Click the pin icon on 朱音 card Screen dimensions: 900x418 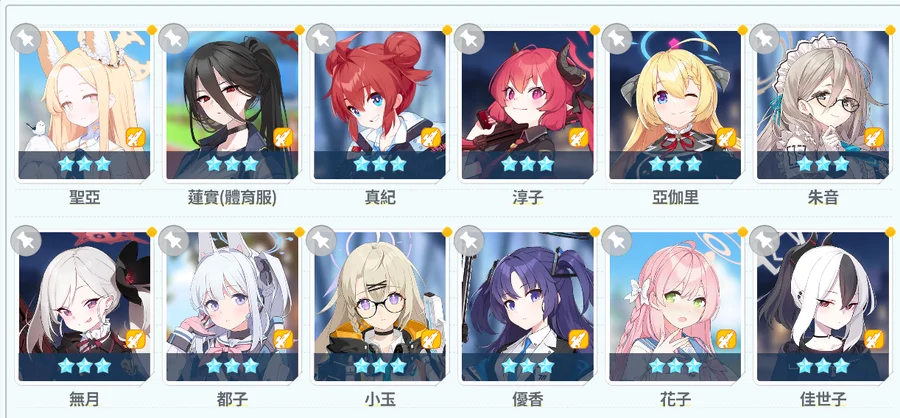pyautogui.click(x=764, y=38)
